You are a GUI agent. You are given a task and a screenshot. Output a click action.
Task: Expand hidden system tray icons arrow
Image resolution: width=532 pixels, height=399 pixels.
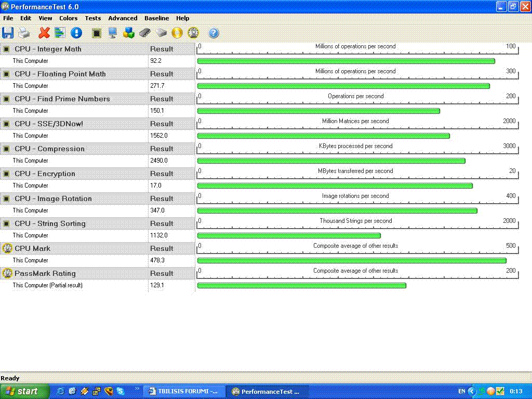pos(471,391)
